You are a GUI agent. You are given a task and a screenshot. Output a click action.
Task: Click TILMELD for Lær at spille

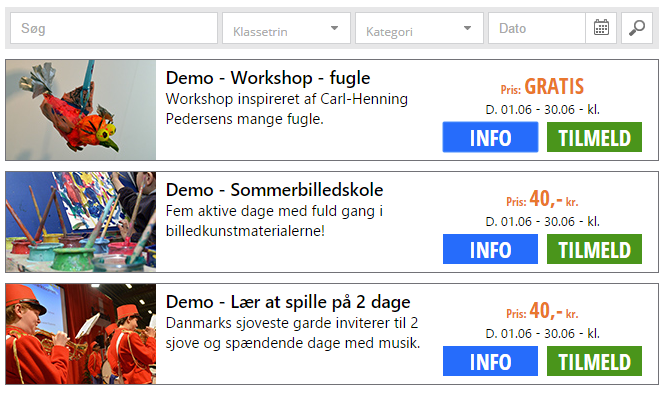[x=594, y=361]
